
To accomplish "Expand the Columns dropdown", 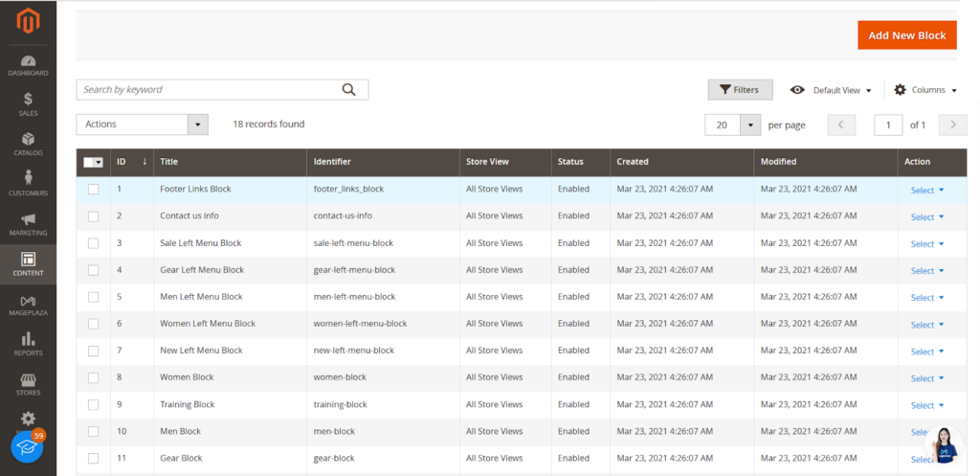I will coord(925,90).
